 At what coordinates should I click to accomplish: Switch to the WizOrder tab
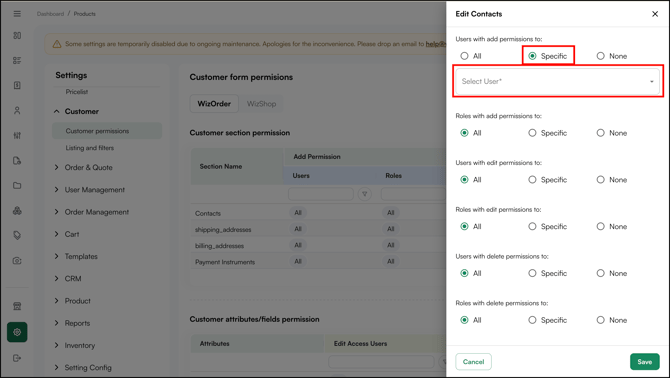(214, 104)
